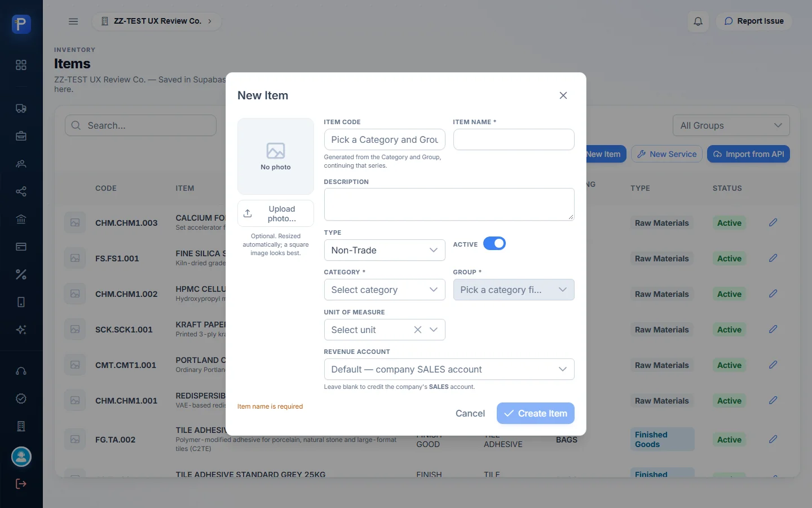Toggle the hamburger menu in top bar
812x508 pixels.
73,21
